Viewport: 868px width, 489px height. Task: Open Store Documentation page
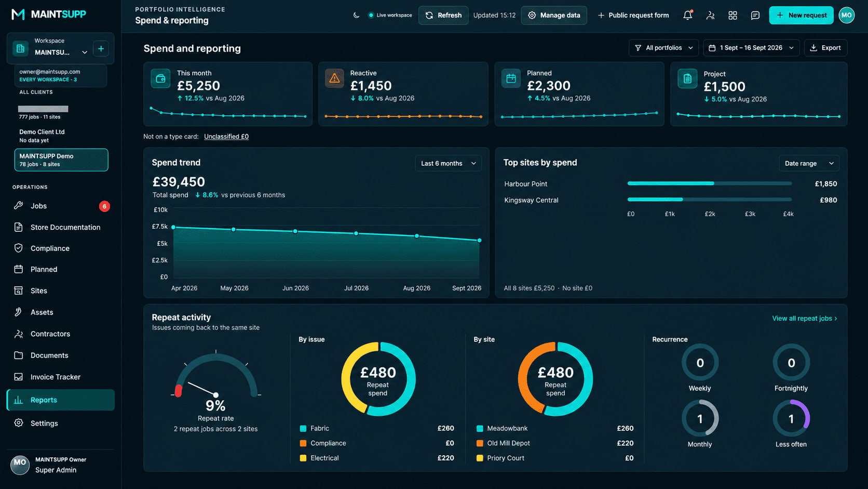pos(60,227)
